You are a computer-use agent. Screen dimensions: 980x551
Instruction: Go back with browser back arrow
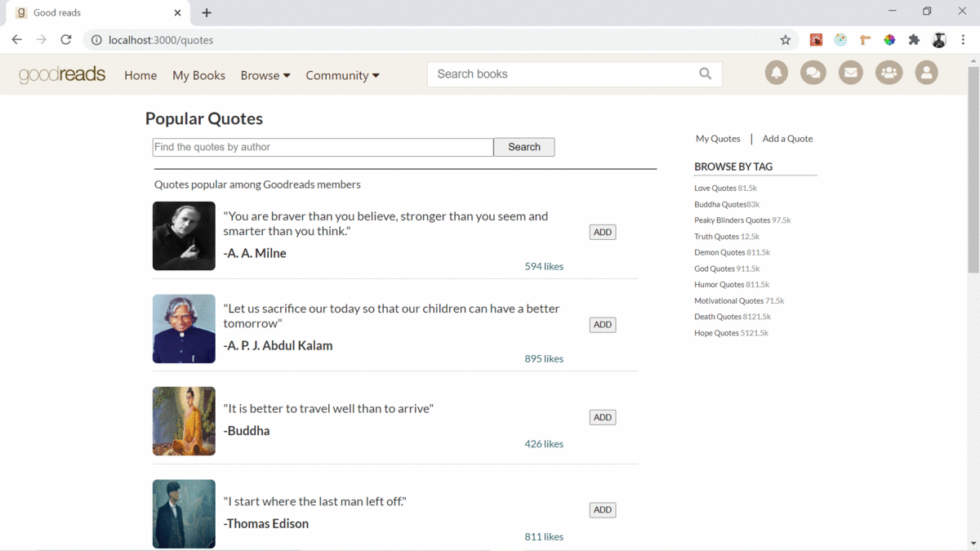point(17,39)
